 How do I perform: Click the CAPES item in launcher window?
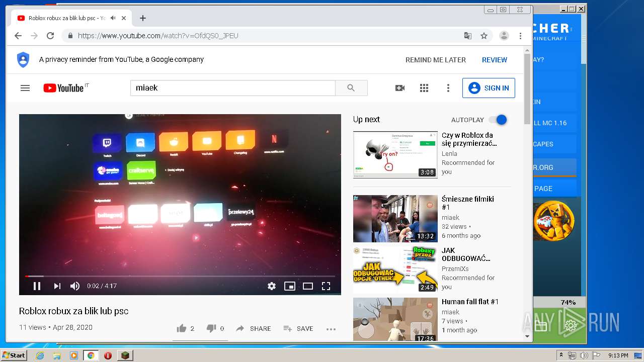tap(554, 144)
